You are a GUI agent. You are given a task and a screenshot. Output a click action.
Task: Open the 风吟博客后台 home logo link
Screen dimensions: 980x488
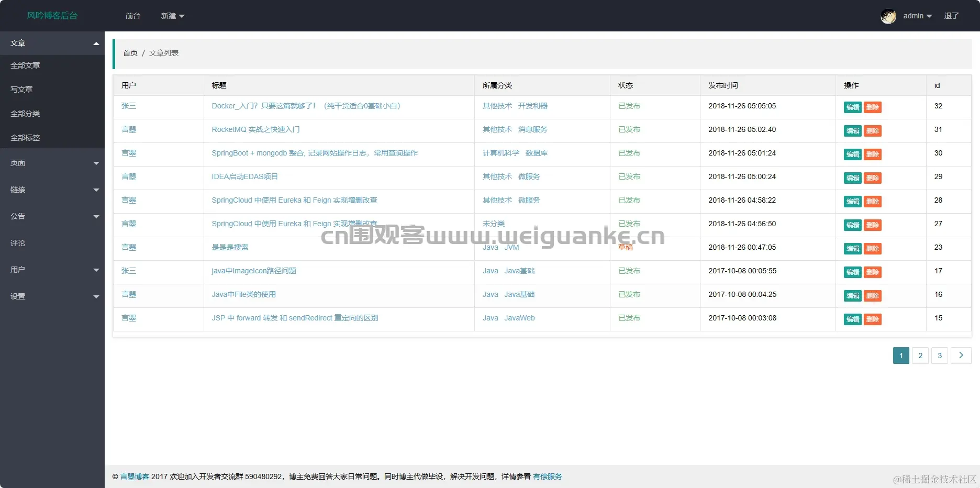(52, 16)
